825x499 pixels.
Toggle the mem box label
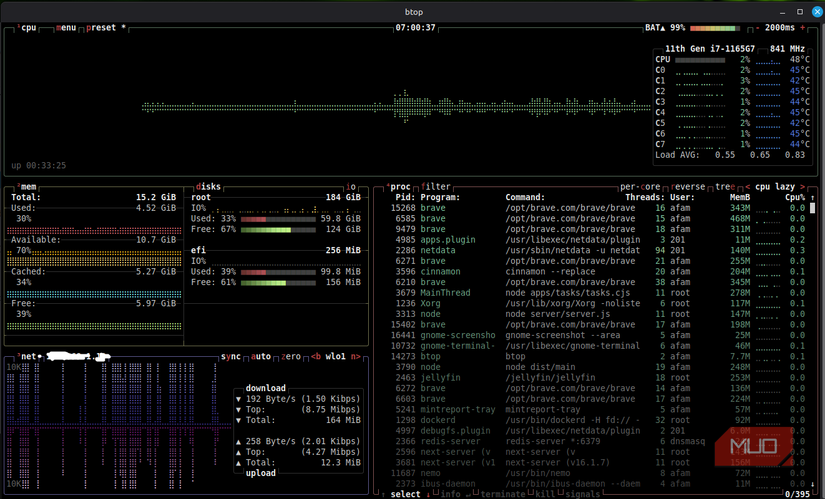27,187
